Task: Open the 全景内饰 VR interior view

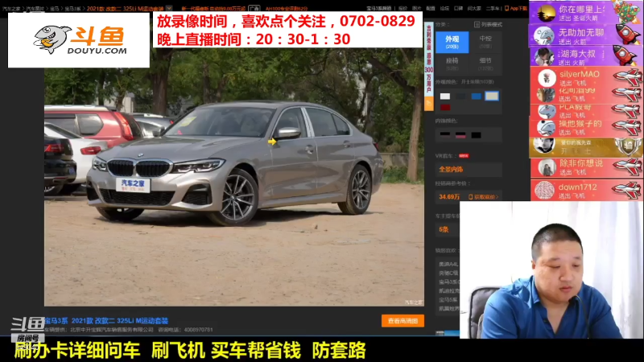Action: 451,169
